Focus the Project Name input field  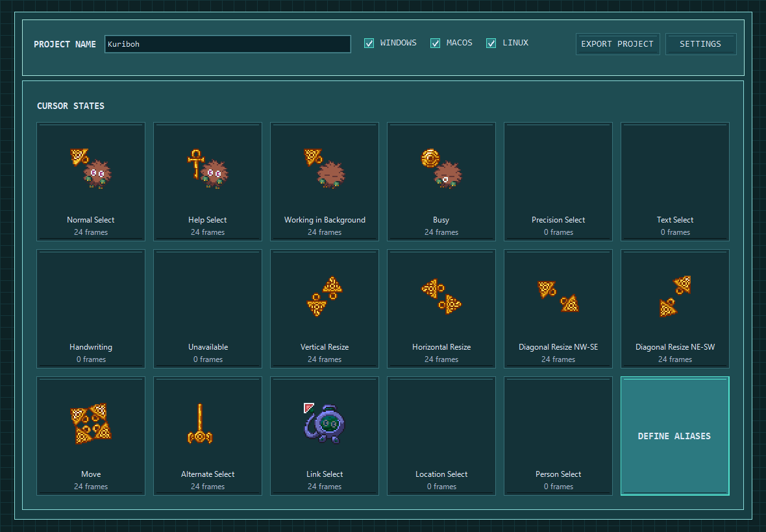coord(228,44)
